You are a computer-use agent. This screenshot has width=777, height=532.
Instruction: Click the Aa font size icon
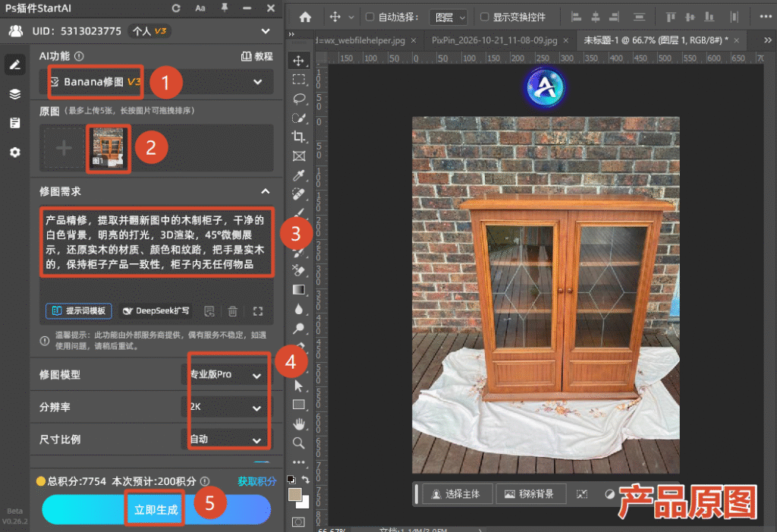200,8
